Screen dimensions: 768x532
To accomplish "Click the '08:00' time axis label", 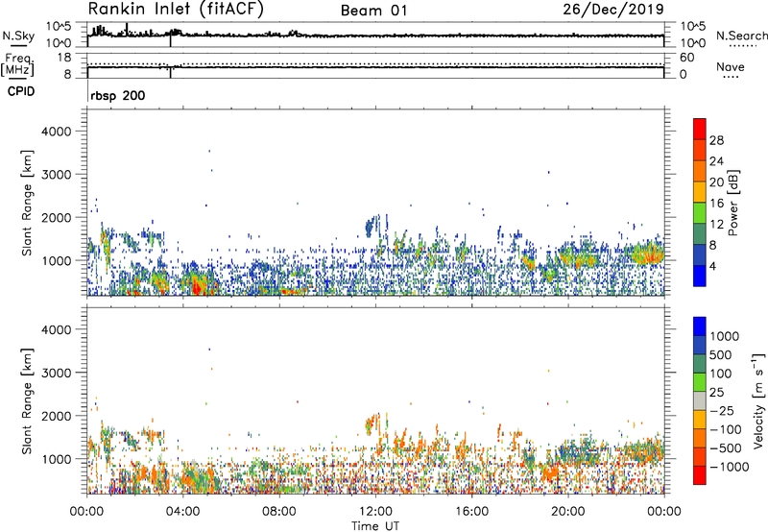I will [279, 512].
